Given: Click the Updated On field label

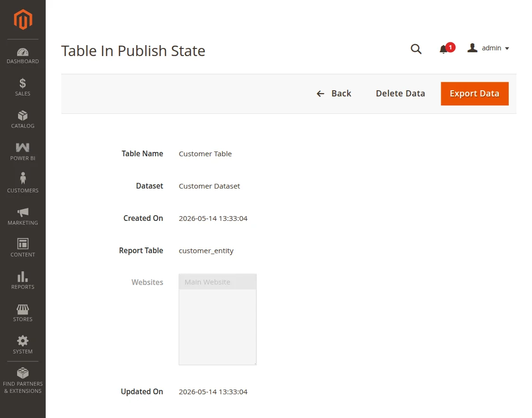Looking at the screenshot, I should [142, 391].
